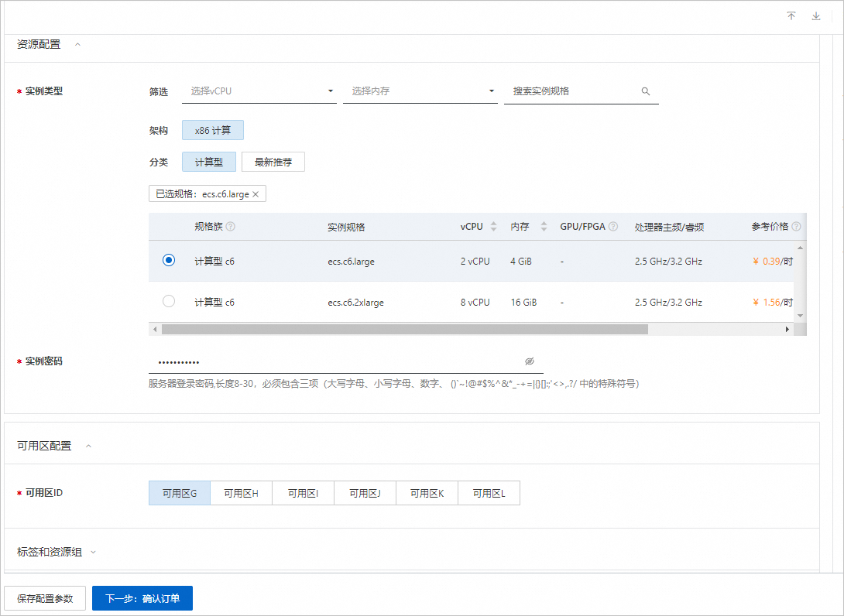Click the scroll-to-bottom download arrow icon

pos(816,15)
